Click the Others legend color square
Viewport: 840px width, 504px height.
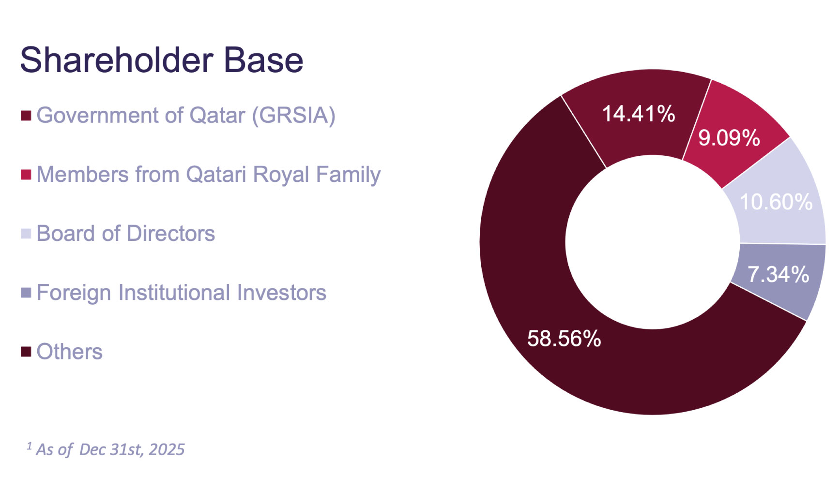(x=26, y=352)
